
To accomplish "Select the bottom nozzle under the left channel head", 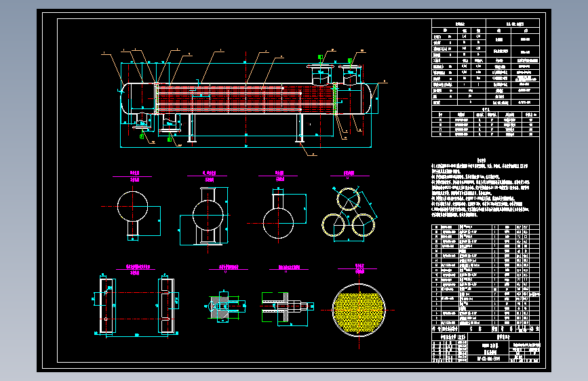I will (x=142, y=122).
